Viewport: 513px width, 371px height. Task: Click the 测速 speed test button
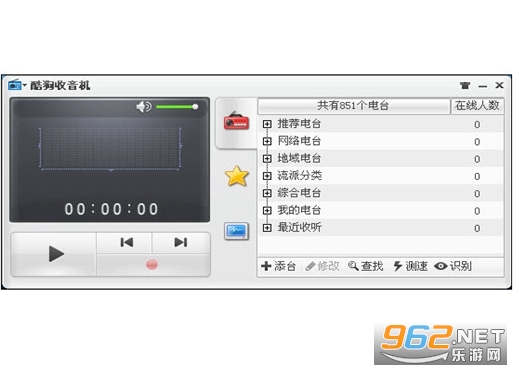pyautogui.click(x=410, y=266)
